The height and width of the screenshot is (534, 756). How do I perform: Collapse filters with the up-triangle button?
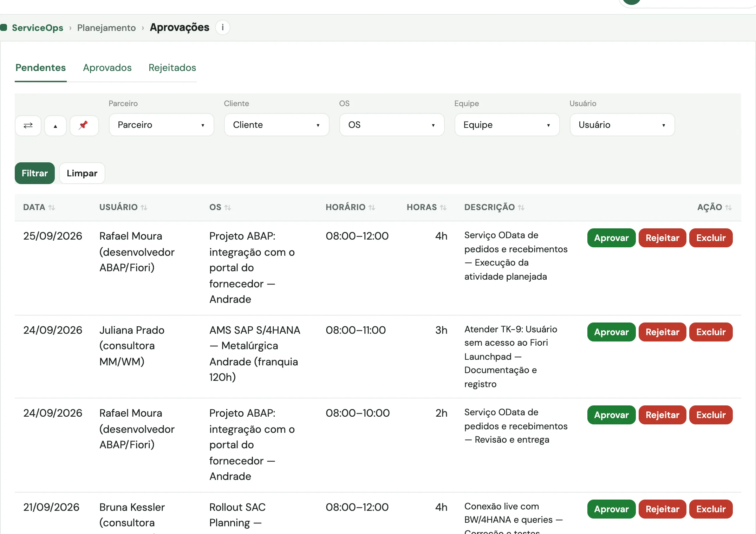pyautogui.click(x=56, y=125)
